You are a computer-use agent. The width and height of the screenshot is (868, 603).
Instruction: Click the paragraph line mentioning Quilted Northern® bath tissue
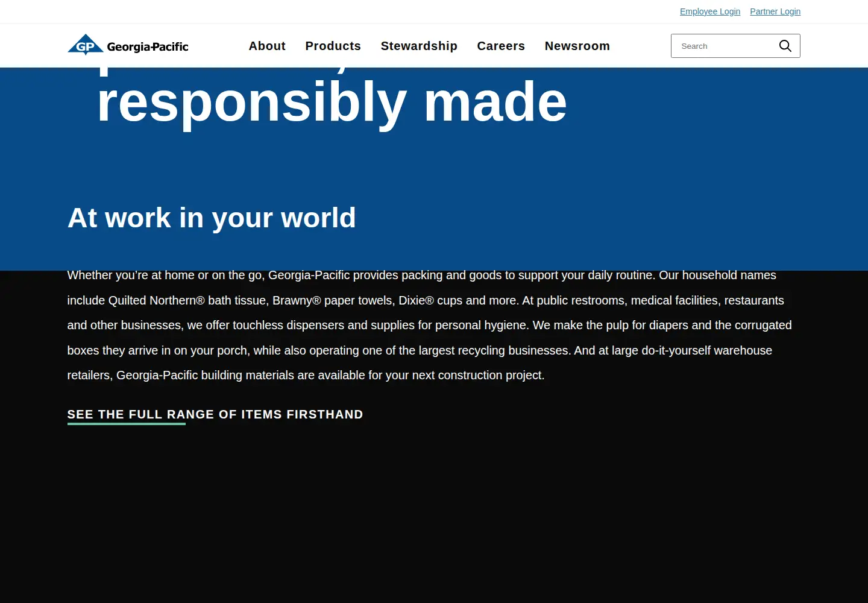426,300
